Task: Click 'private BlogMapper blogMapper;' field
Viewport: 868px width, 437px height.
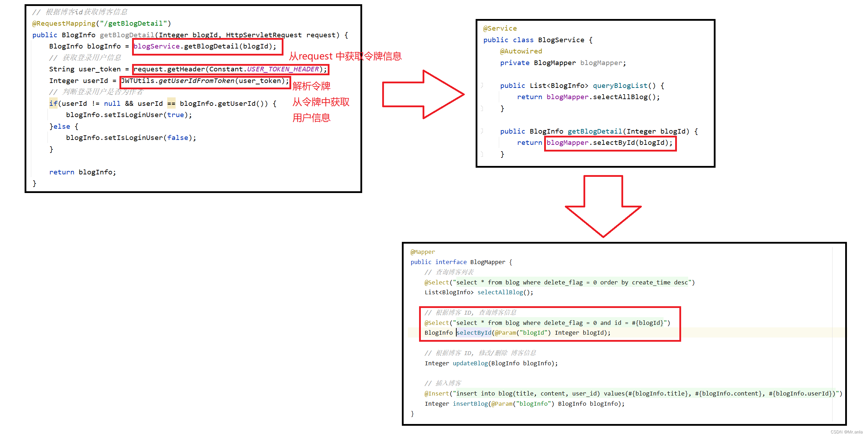Action: (x=563, y=63)
